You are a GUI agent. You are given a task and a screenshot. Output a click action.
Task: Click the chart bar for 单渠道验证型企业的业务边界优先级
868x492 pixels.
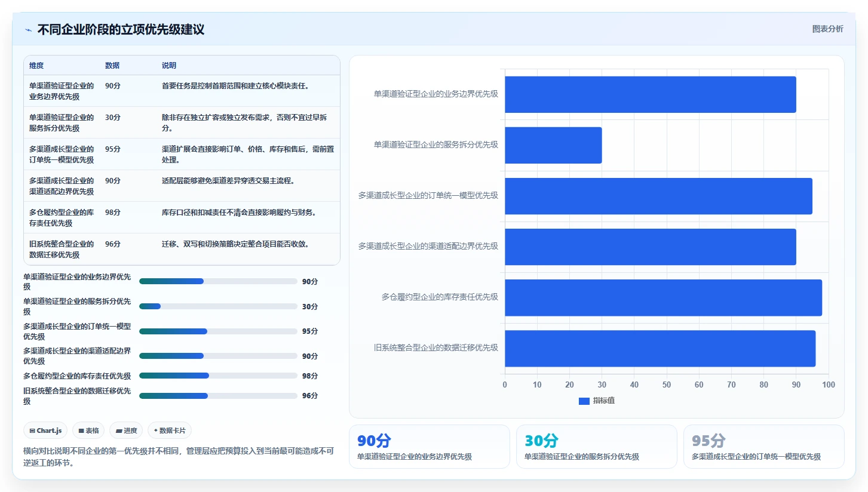click(x=651, y=94)
